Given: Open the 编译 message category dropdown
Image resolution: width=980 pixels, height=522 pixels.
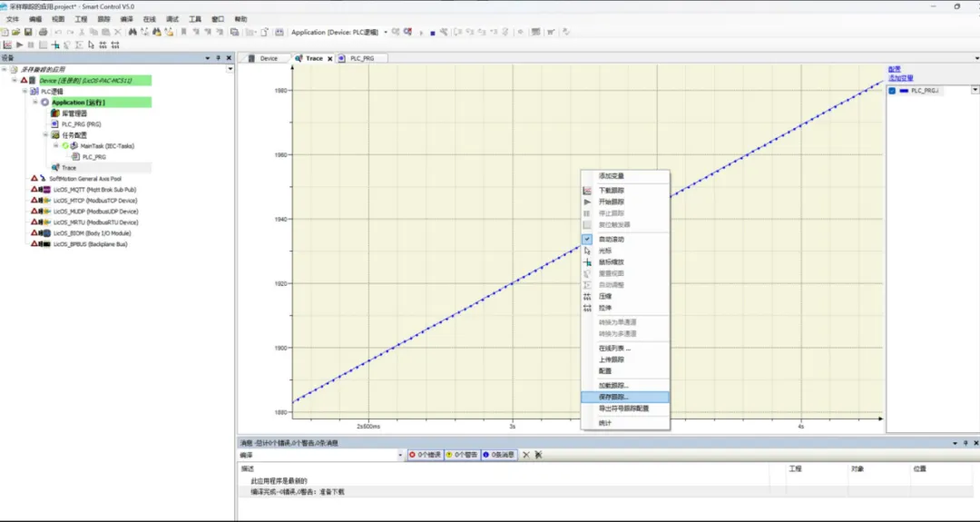Looking at the screenshot, I should (x=399, y=455).
